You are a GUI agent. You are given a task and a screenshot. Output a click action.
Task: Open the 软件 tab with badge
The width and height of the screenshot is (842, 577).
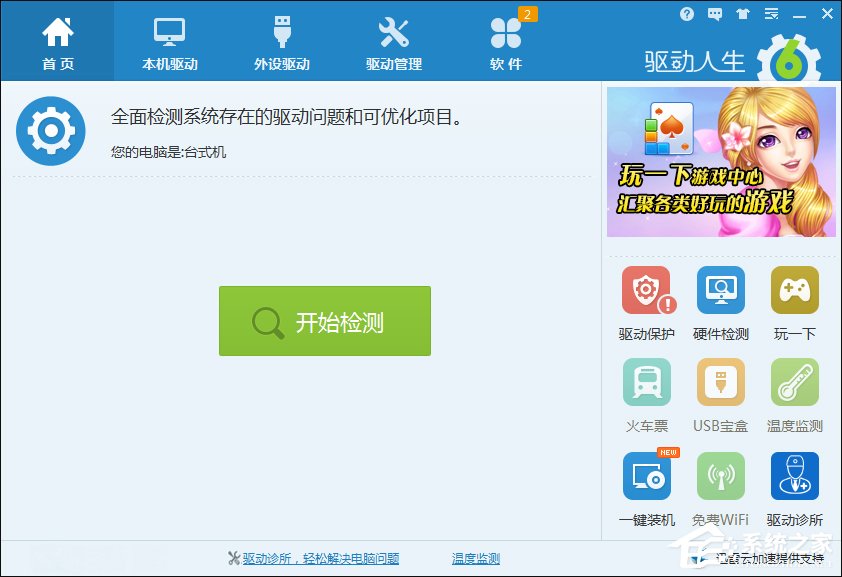pos(506,40)
